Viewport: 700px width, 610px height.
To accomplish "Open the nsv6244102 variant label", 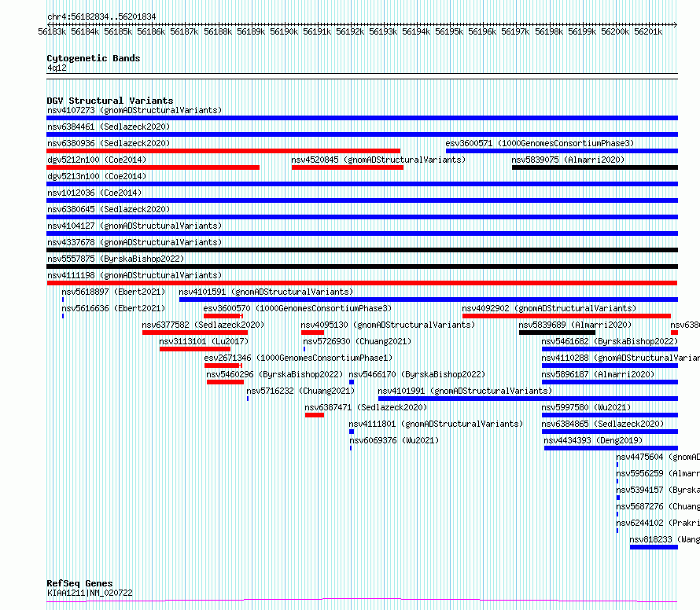I will [658, 523].
